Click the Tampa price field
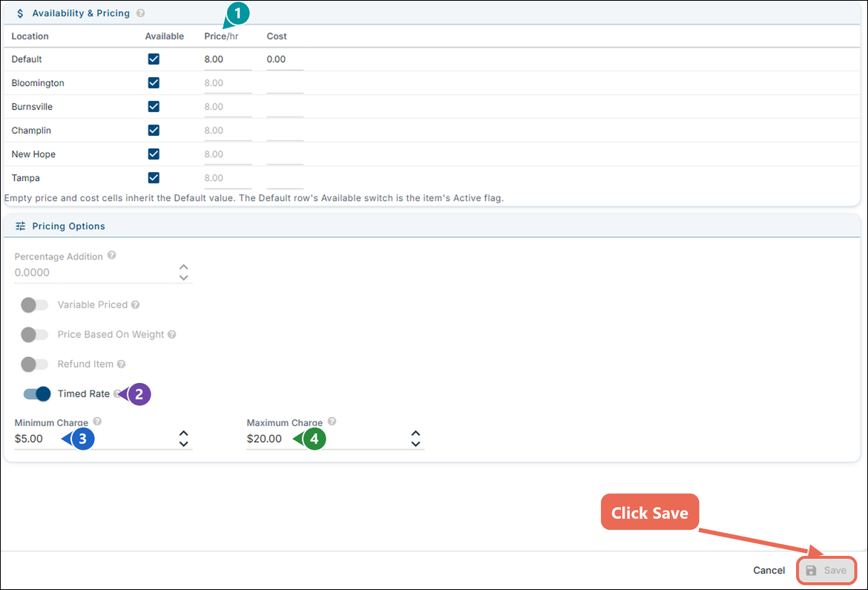 coord(228,178)
